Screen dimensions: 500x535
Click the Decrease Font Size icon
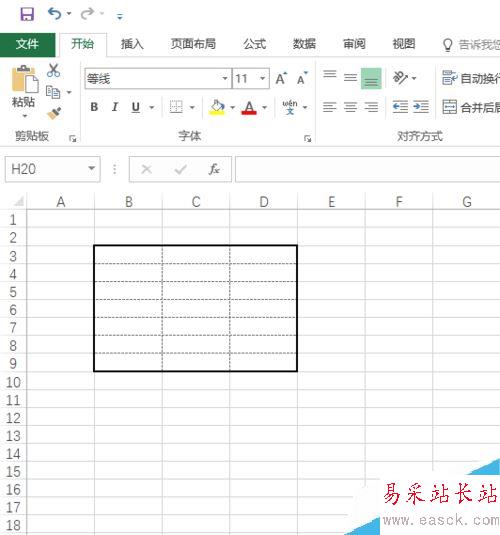[x=302, y=78]
